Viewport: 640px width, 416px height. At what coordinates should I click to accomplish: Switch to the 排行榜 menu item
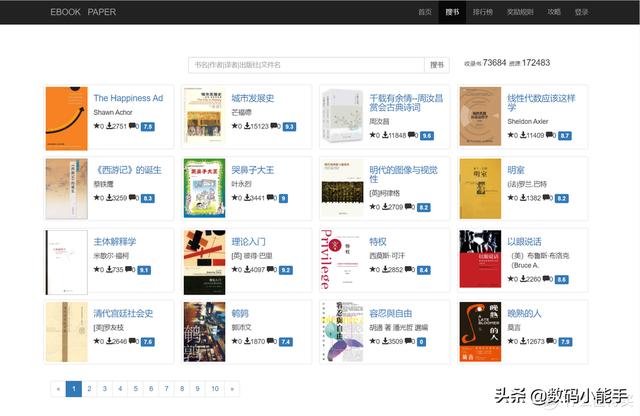(482, 12)
